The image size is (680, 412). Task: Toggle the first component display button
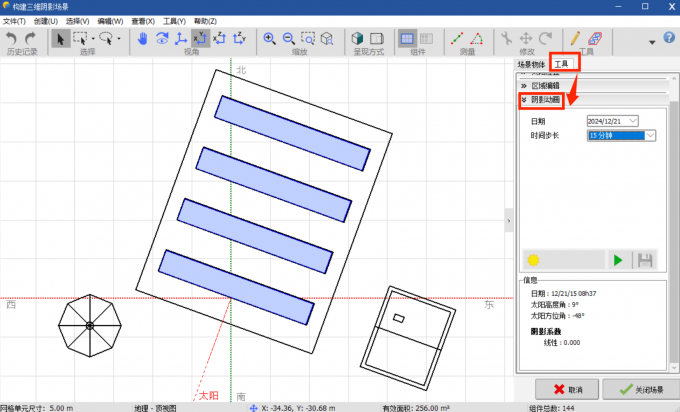click(409, 38)
